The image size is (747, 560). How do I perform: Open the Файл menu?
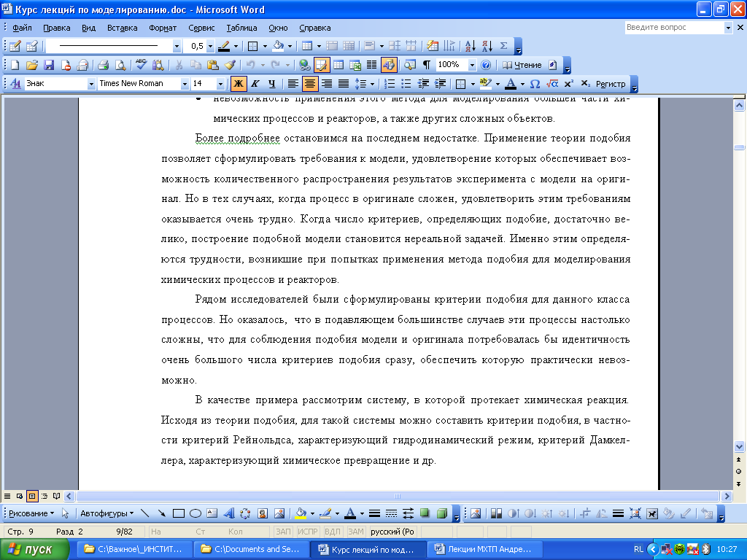(x=22, y=28)
